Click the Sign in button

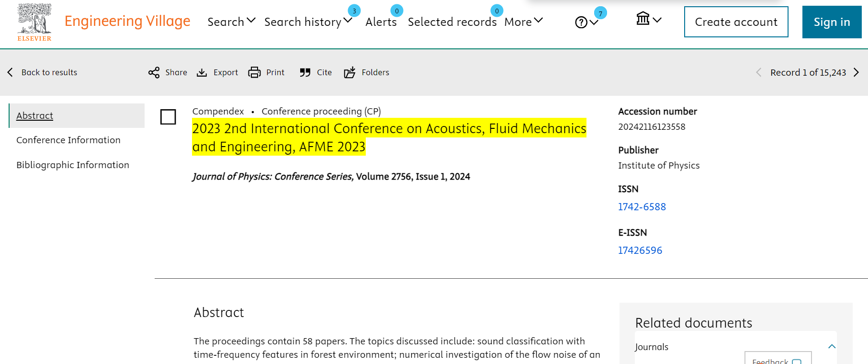(832, 22)
